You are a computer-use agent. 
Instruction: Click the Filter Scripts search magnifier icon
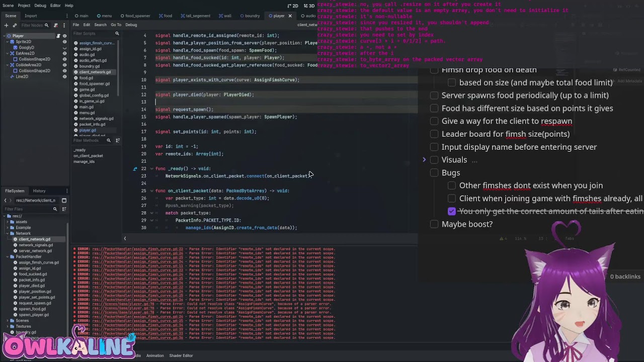(x=117, y=34)
